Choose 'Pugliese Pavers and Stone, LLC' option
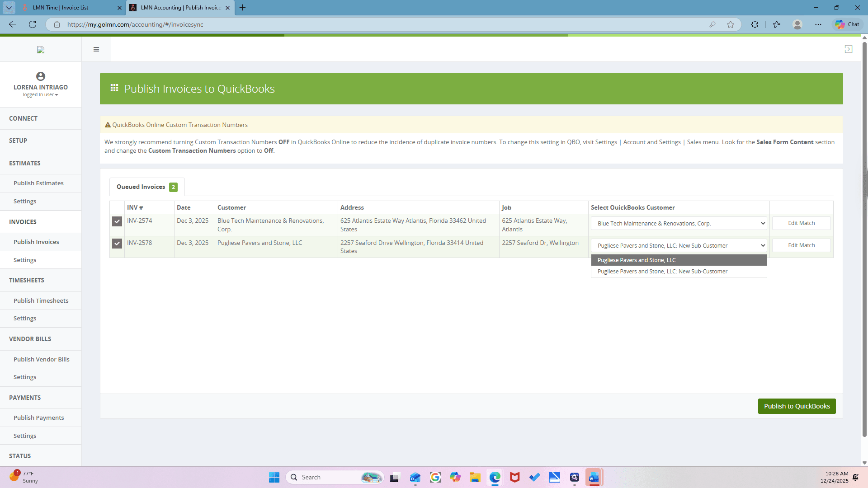 tap(679, 260)
